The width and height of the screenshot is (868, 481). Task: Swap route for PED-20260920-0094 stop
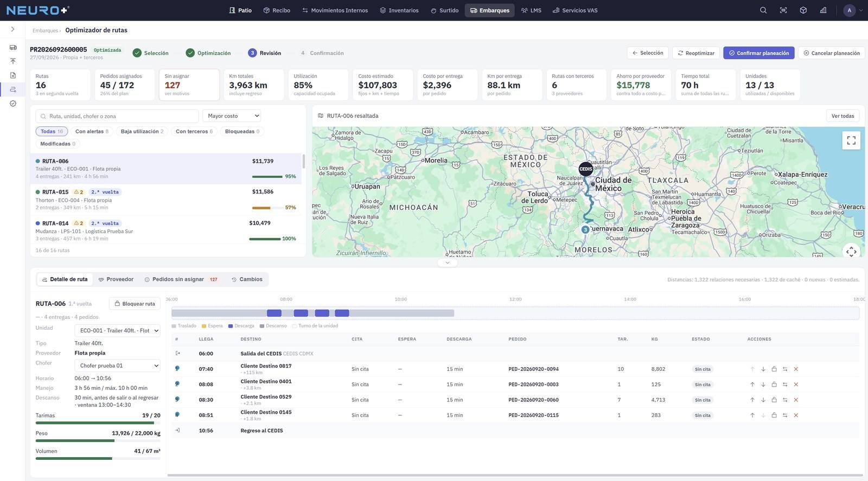785,369
